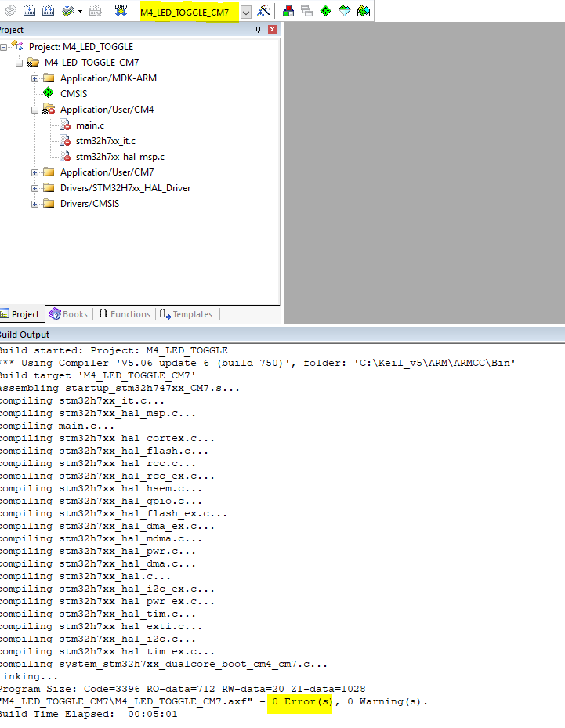
Task: Select the Drivers/STM32H7xx_HAL_Driver group
Action: click(125, 188)
